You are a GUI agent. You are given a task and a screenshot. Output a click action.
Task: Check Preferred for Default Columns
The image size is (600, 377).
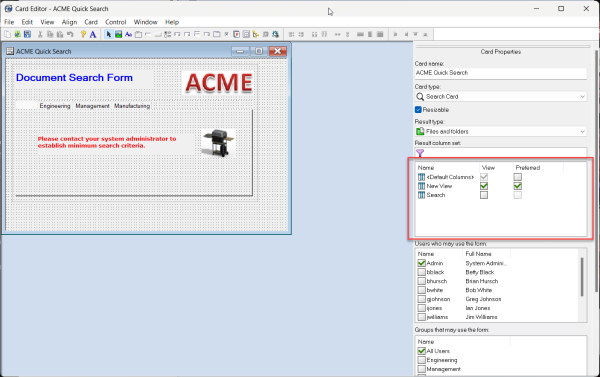pyautogui.click(x=518, y=177)
